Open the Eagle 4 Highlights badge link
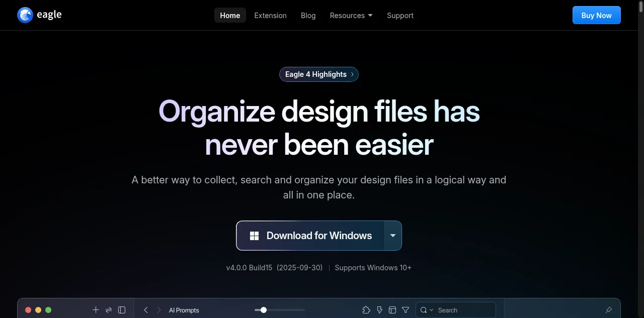644x318 pixels. pyautogui.click(x=319, y=74)
